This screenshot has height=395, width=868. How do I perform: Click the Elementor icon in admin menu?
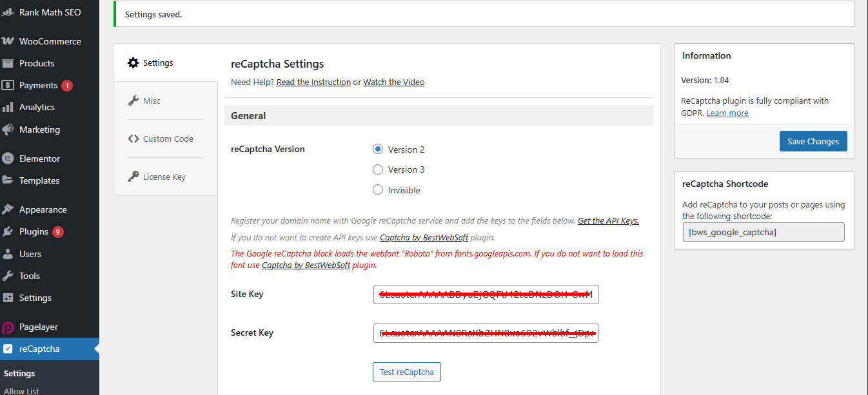8,159
